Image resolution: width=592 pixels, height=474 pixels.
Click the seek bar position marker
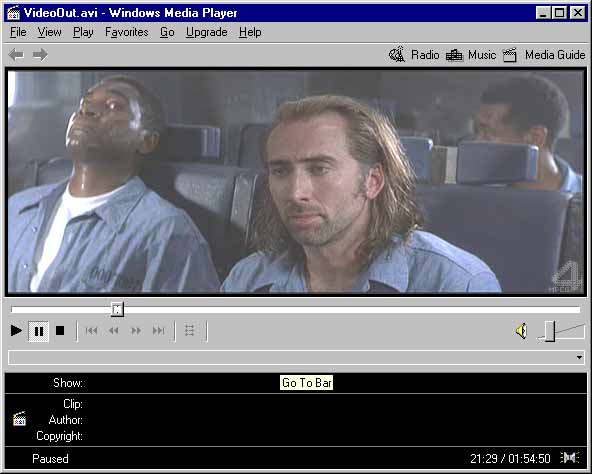[117, 310]
